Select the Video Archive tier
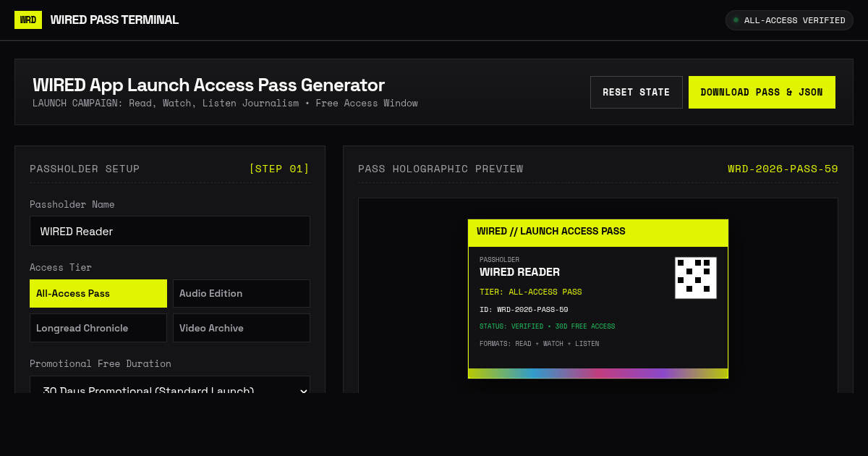This screenshot has width=868, height=456. click(x=242, y=328)
